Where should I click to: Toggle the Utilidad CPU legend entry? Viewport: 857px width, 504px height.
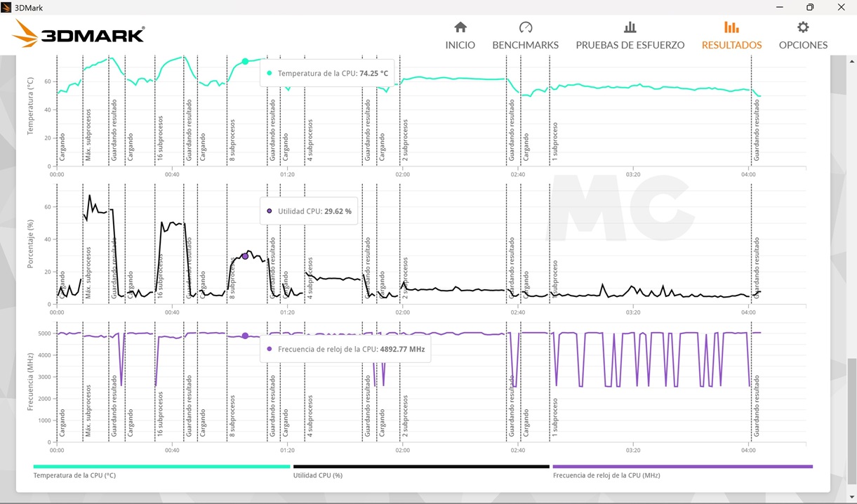[317, 475]
